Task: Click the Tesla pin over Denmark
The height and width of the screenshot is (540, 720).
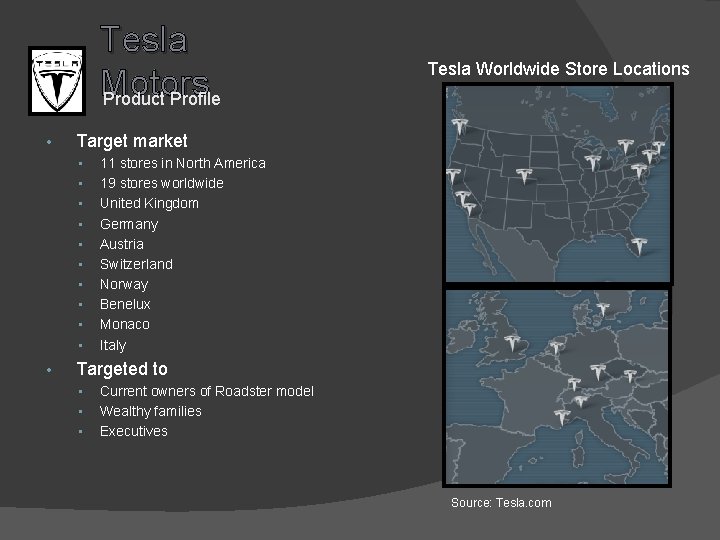Action: click(x=602, y=310)
